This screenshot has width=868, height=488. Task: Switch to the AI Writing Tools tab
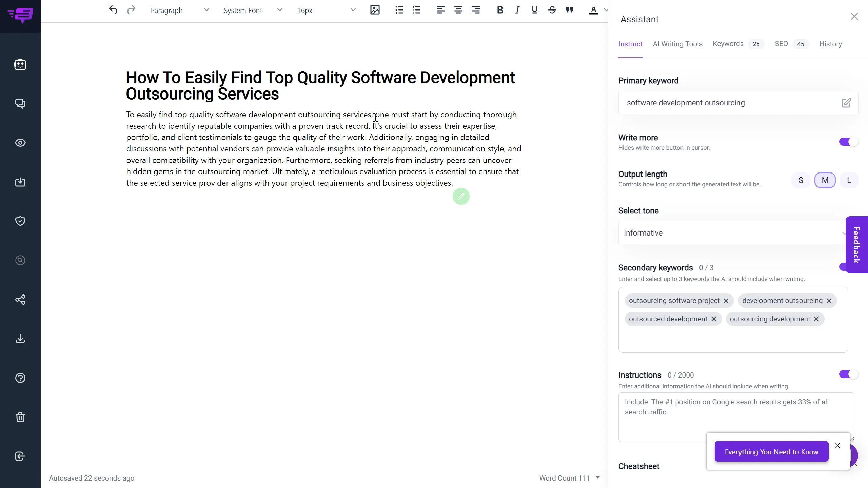(x=677, y=44)
